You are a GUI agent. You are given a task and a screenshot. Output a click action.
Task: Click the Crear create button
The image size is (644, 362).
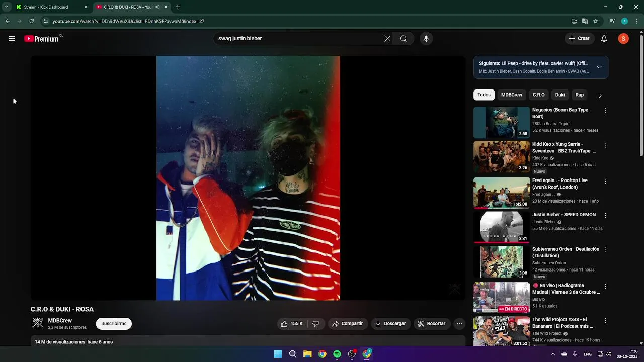click(x=579, y=39)
